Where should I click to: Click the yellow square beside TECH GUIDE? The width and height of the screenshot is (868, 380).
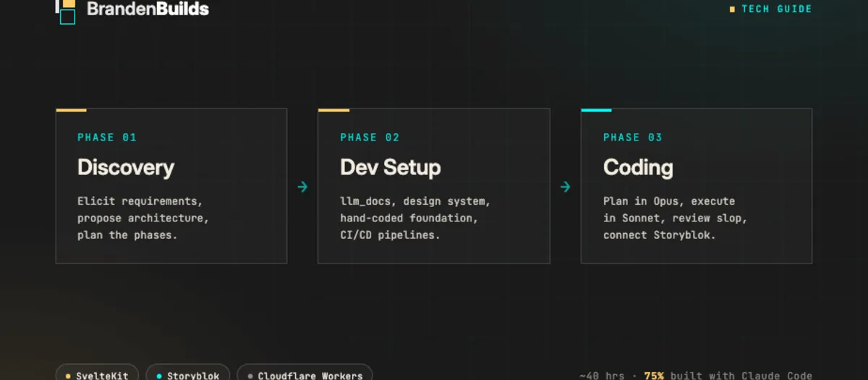pos(732,9)
